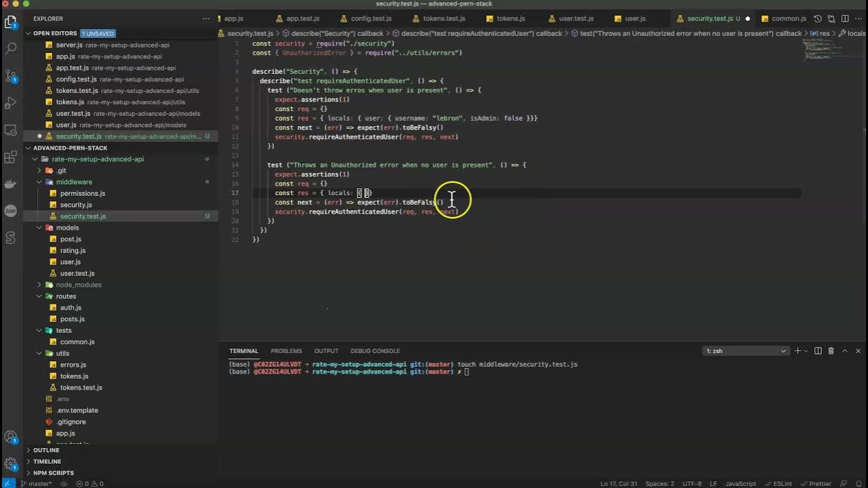Open the Docker view icon
The width and height of the screenshot is (868, 488).
[11, 184]
